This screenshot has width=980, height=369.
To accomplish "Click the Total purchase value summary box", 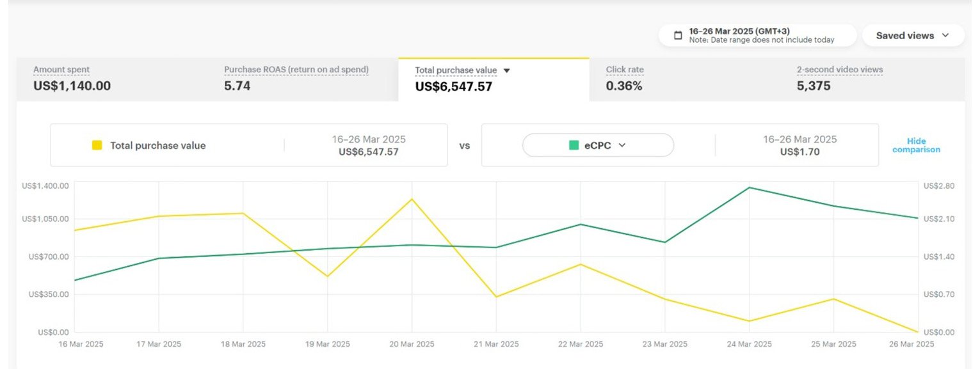I will coord(249,145).
